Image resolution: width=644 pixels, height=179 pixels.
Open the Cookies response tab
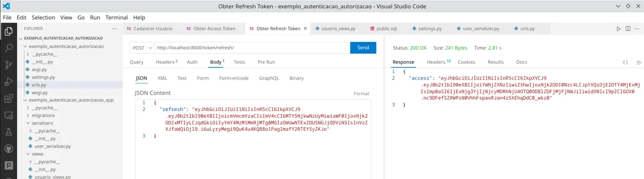coord(466,62)
